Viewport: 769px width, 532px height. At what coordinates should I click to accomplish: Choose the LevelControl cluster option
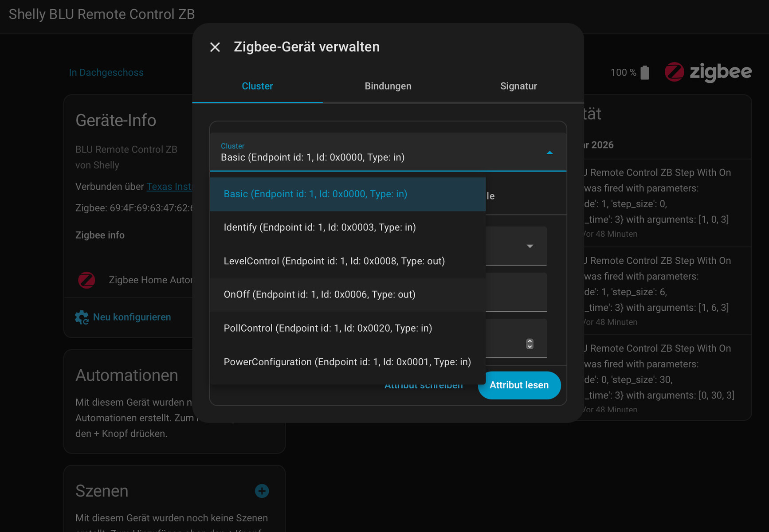point(334,261)
